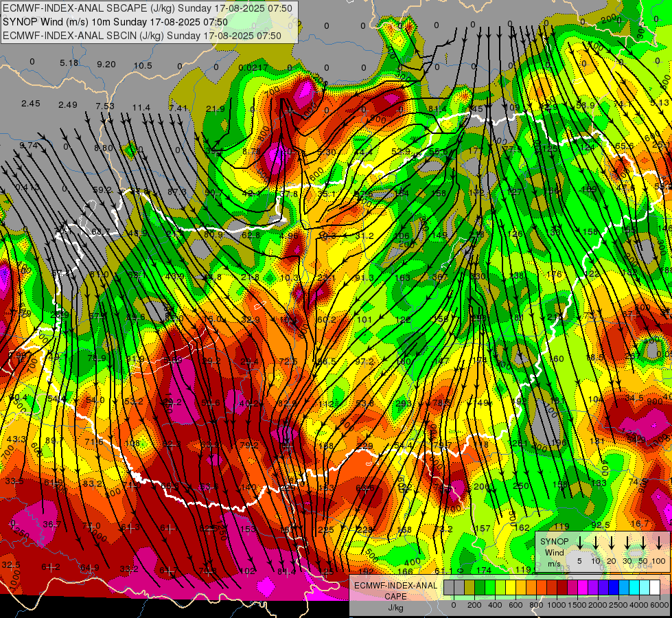Click the map value 5.18
Viewport: 672px width, 618px height.
tap(69, 63)
